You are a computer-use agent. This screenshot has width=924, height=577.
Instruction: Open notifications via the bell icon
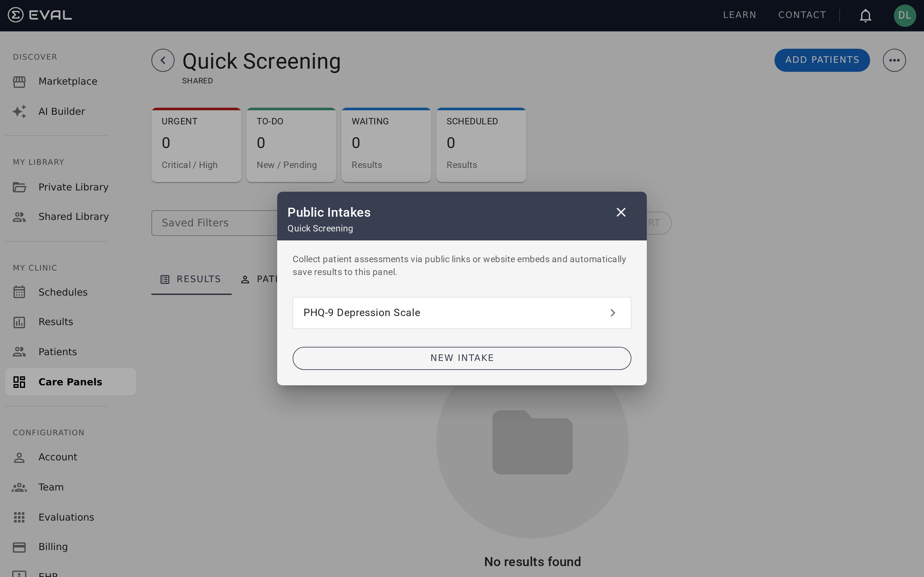[x=865, y=15]
